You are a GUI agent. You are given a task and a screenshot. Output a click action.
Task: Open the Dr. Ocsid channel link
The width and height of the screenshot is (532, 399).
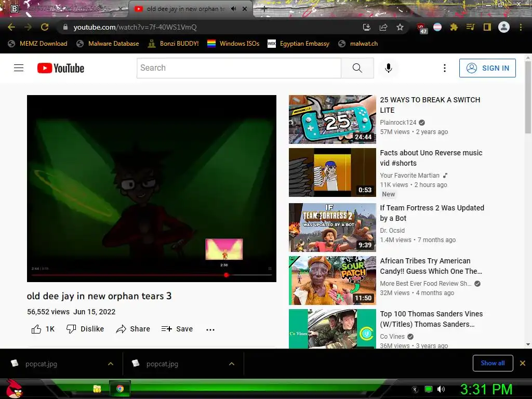tap(392, 230)
